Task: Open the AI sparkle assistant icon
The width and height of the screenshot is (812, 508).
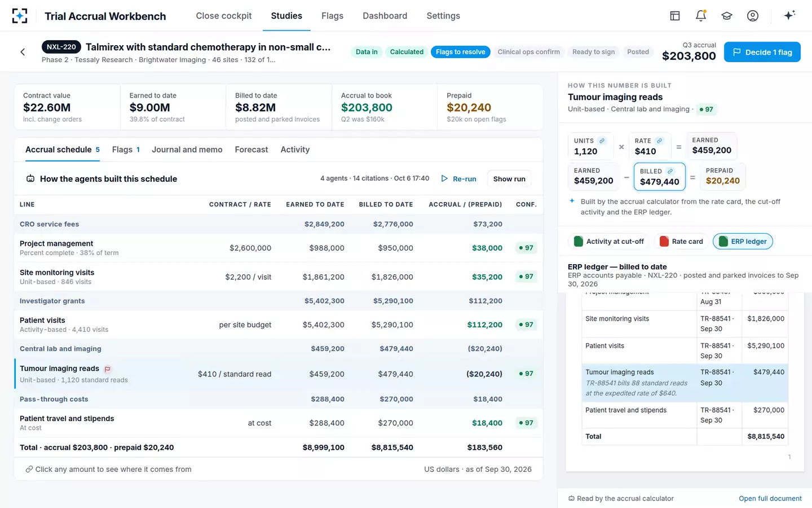Action: coord(789,15)
